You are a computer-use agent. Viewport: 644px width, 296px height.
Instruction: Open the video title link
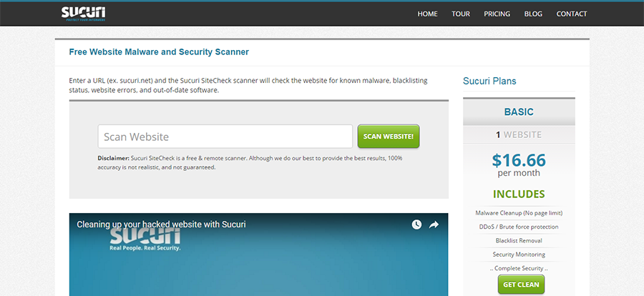[x=161, y=225]
